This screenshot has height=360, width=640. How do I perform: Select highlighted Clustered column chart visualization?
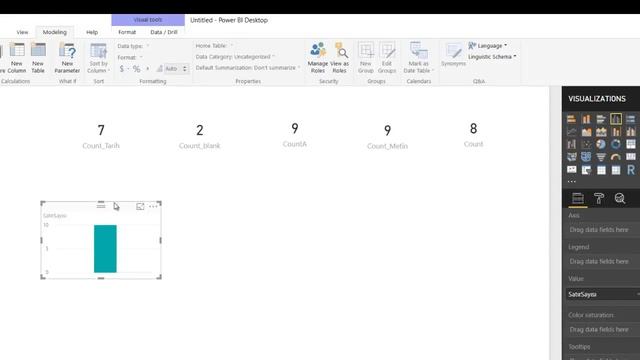[616, 119]
